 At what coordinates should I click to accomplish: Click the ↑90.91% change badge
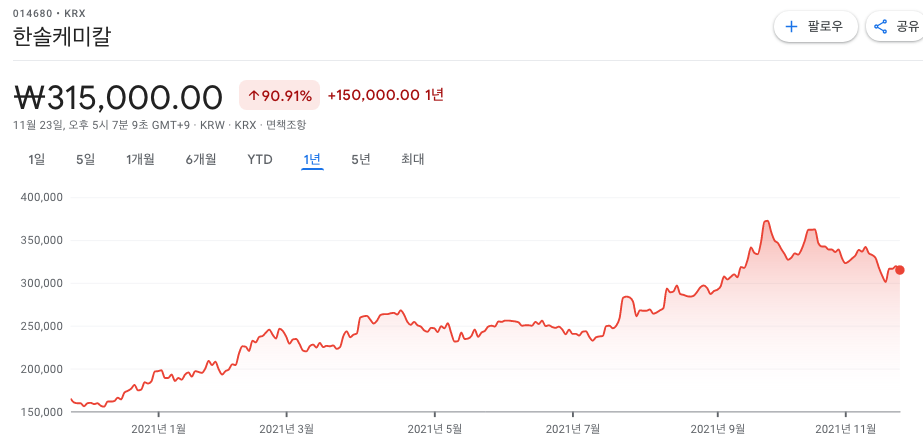click(279, 95)
